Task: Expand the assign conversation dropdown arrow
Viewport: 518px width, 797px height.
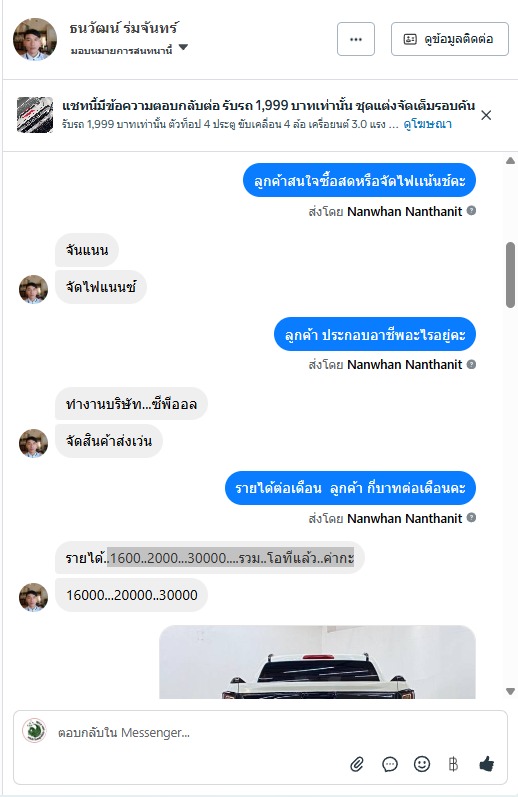Action: click(184, 47)
